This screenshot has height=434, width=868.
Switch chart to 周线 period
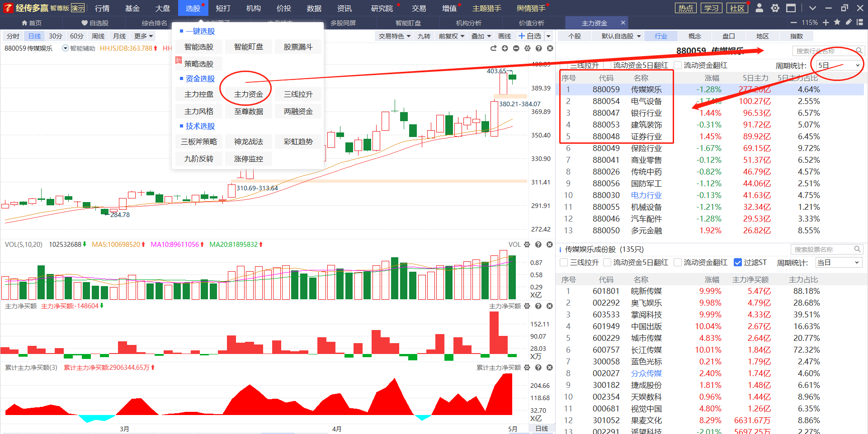(98, 36)
